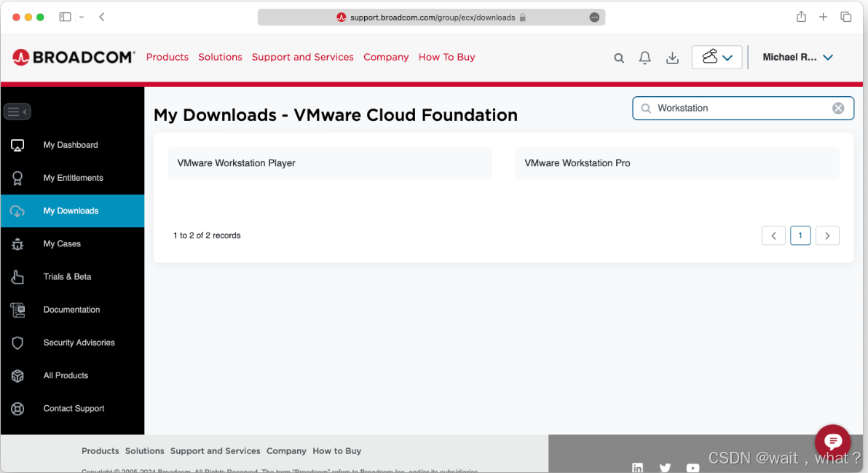Click the Broadcom logo

[74, 57]
